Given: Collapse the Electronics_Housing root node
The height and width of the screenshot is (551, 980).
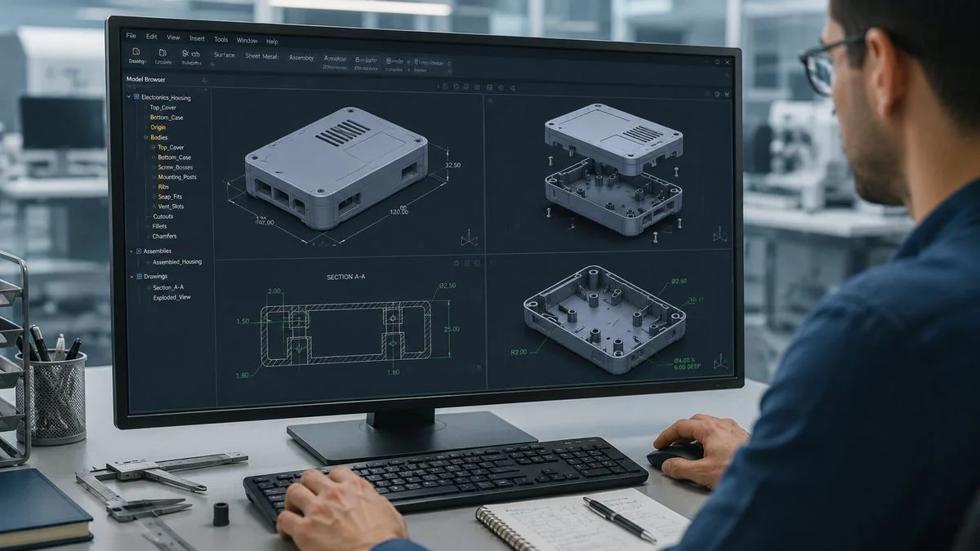Looking at the screenshot, I should pyautogui.click(x=128, y=96).
